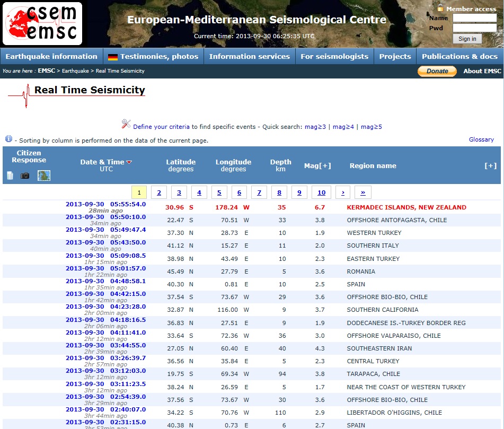504x429 pixels.
Task: Open the 05:43:50.0 Southern Italy event
Action: (x=106, y=242)
